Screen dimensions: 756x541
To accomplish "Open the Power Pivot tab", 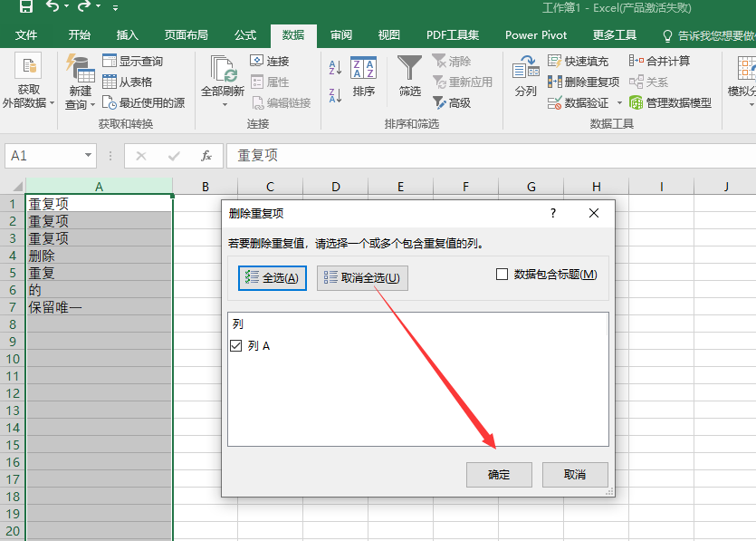I will pos(536,35).
